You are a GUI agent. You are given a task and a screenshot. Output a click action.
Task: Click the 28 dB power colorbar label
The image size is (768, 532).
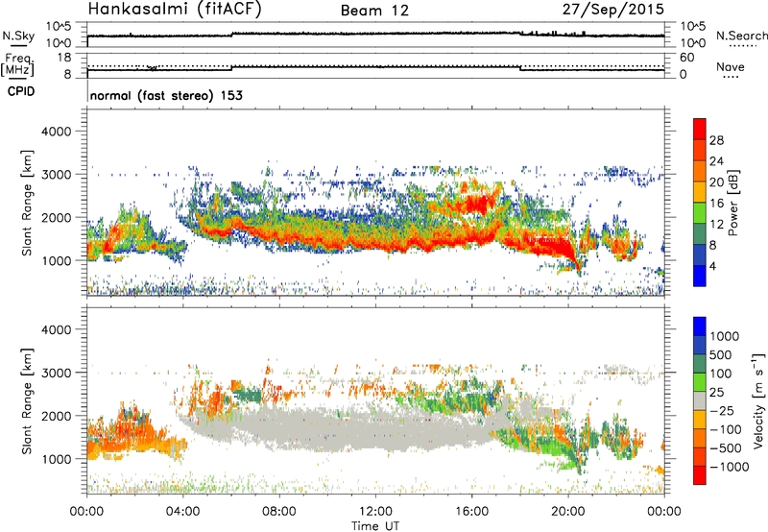(x=716, y=140)
